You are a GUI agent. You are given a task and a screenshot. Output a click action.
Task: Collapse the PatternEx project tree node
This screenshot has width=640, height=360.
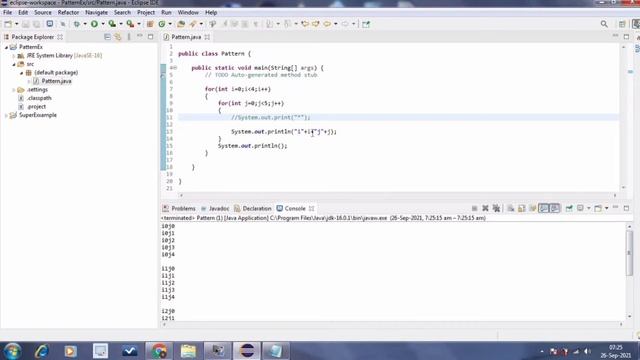6,47
